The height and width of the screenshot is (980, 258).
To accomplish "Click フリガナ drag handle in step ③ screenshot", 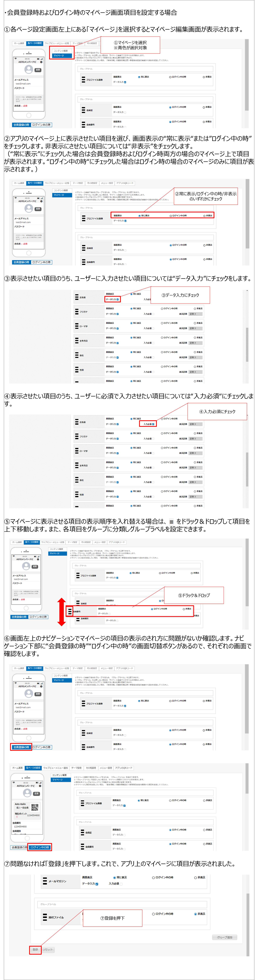I will click(77, 312).
